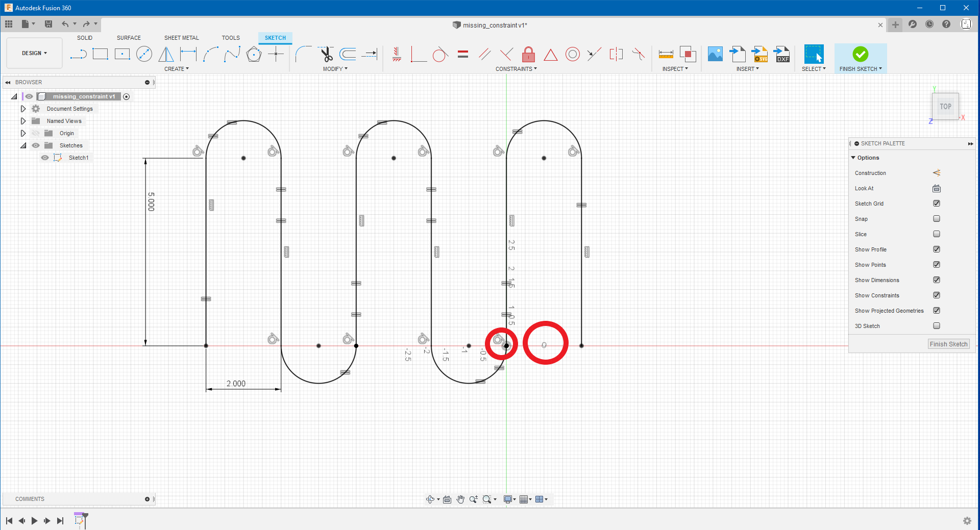Switch to the SHEET METAL tab
Image resolution: width=980 pixels, height=530 pixels.
point(181,38)
